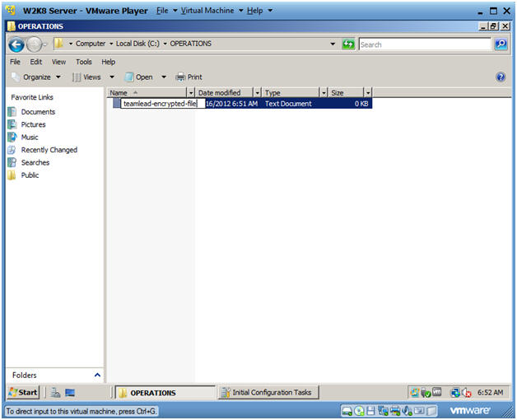
Task: Click the Server Manager quick launch icon
Action: pos(55,392)
